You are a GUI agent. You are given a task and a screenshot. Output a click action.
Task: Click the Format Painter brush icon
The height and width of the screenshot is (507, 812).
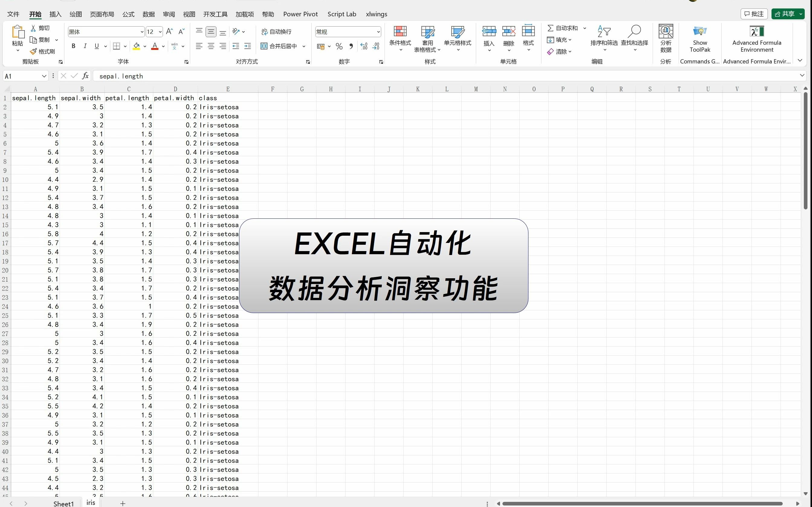tap(33, 51)
